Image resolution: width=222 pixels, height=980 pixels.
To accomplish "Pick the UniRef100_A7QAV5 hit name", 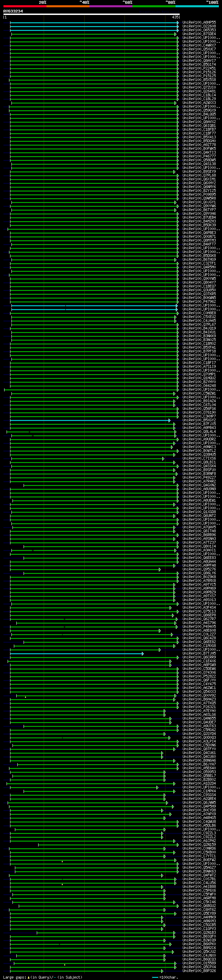I will point(199,527).
